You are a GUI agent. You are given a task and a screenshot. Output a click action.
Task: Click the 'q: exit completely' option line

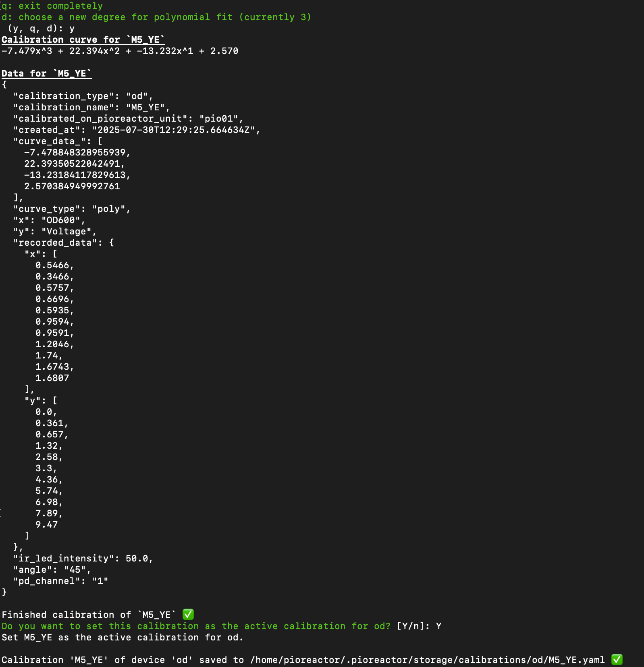coord(52,6)
